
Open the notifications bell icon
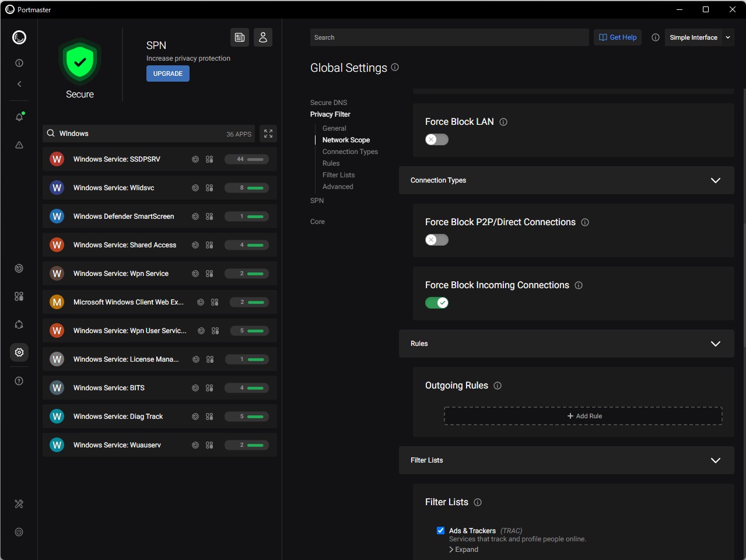point(19,117)
